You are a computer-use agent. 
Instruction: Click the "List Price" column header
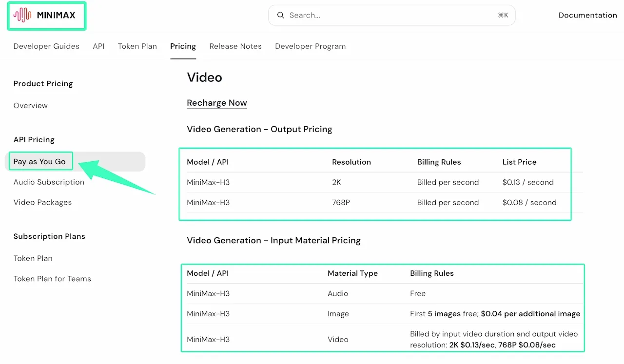point(519,162)
